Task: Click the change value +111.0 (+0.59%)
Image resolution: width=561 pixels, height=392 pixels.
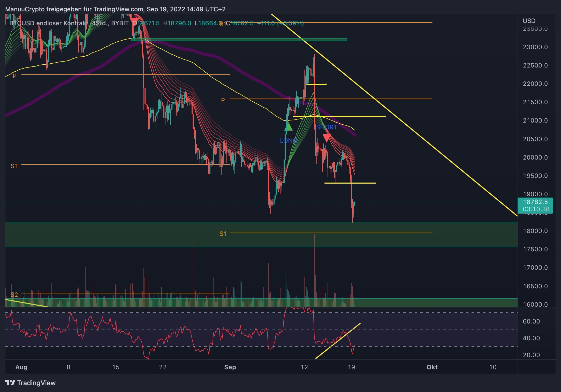Action: [x=280, y=23]
